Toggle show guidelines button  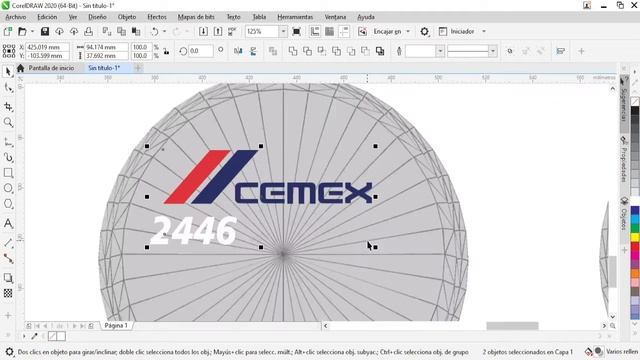[x=344, y=31]
